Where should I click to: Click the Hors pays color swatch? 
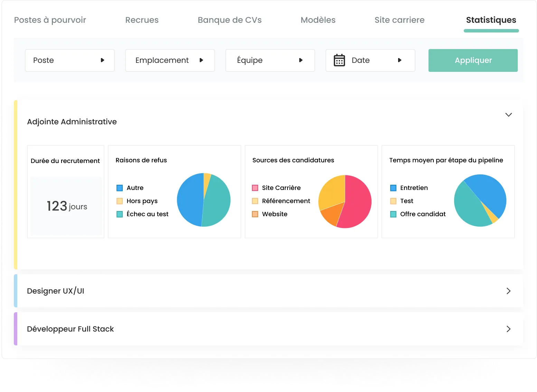click(120, 201)
